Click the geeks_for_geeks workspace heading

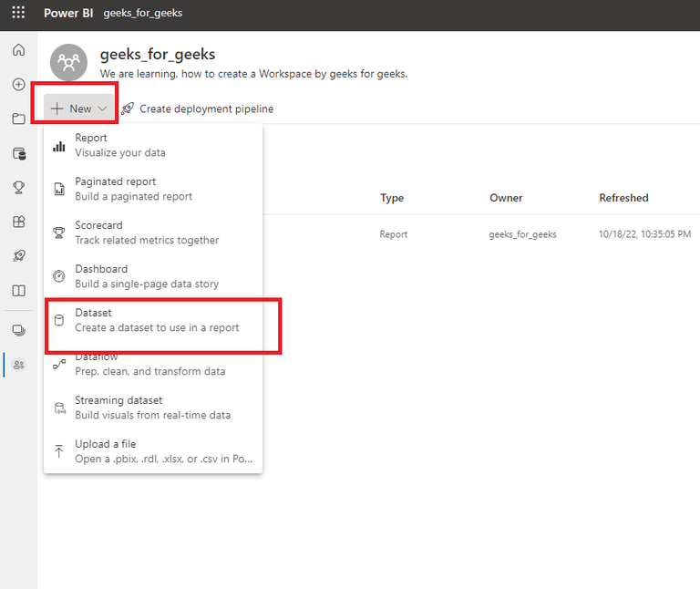158,55
